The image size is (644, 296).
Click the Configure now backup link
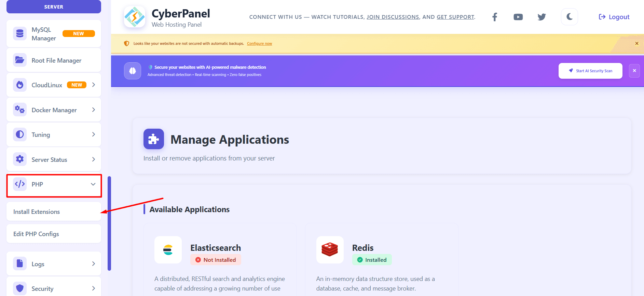point(259,43)
